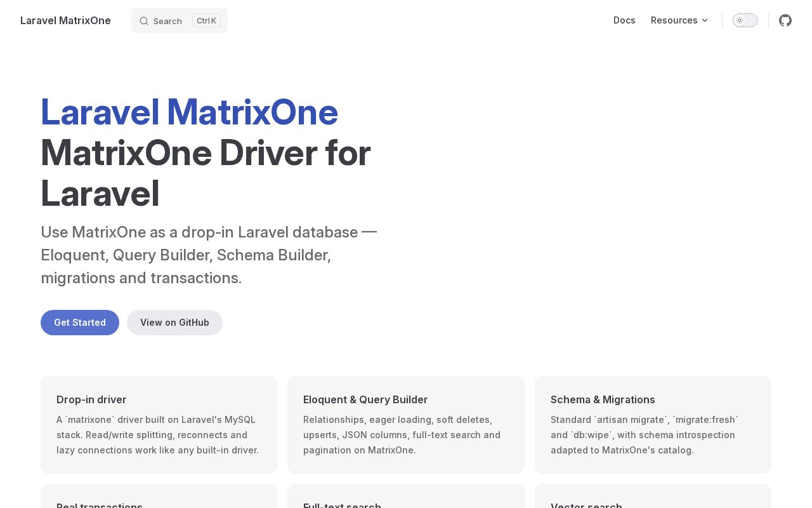Click the Ctrl K shortcut hint
The height and width of the screenshot is (508, 812).
click(206, 20)
